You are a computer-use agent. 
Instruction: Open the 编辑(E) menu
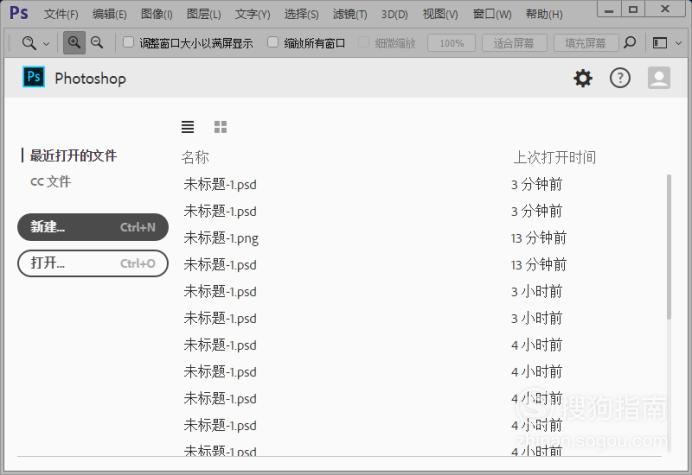[x=109, y=14]
